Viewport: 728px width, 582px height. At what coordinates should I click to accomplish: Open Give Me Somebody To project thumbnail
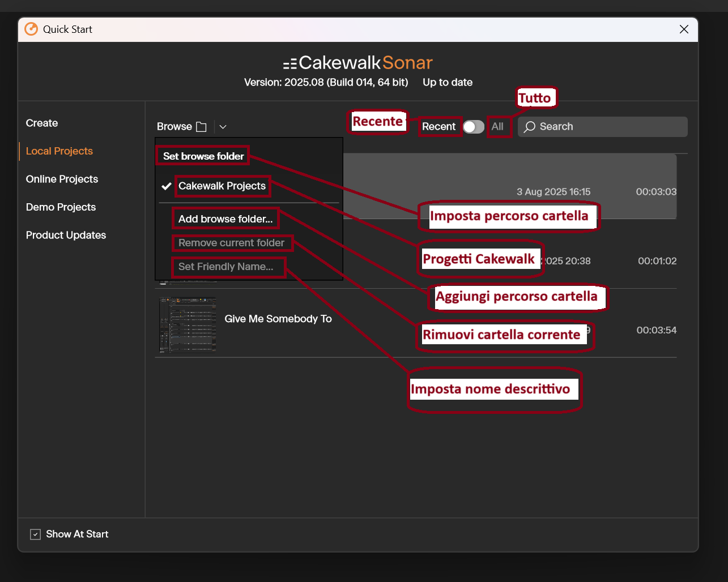188,326
